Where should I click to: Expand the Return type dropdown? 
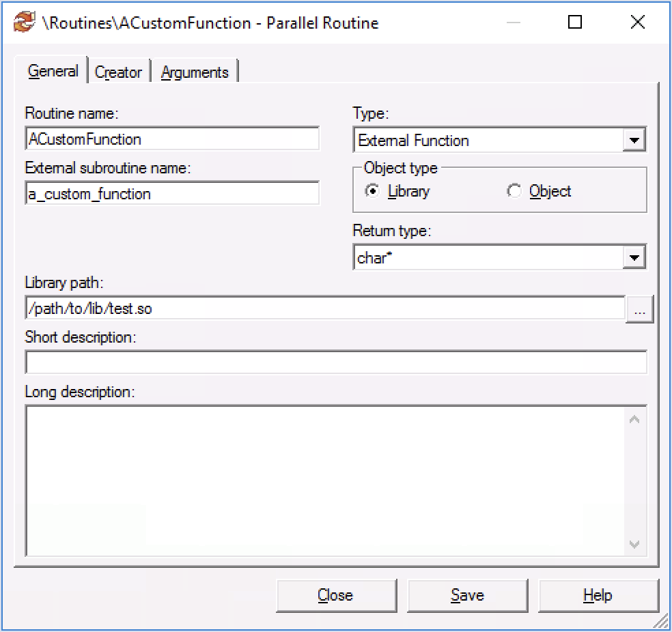point(634,258)
